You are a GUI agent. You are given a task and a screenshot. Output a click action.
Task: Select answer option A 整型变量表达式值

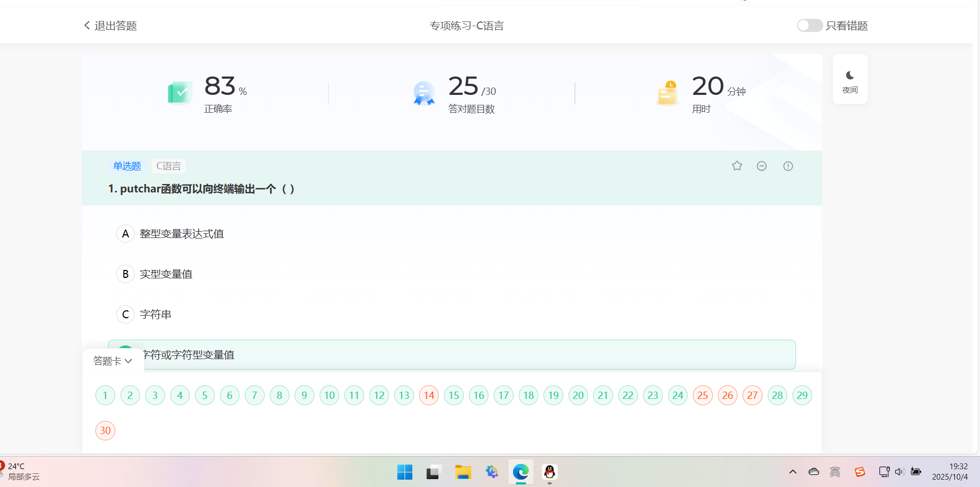(x=181, y=233)
